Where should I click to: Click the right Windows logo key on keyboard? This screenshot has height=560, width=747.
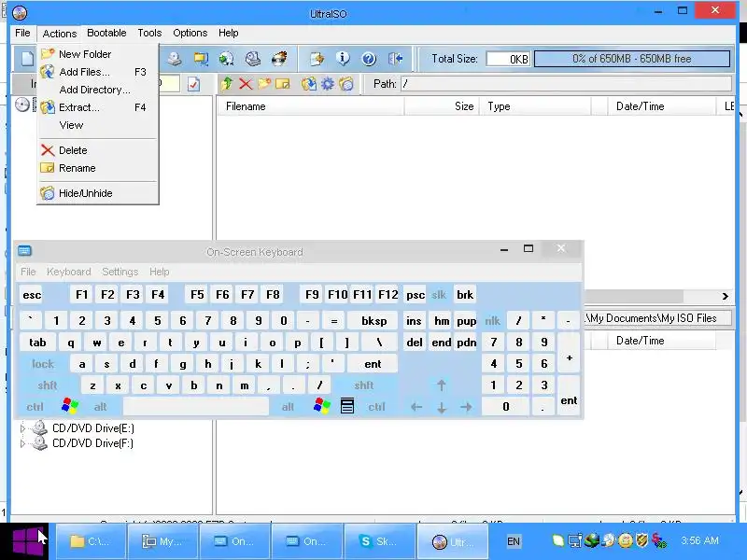coord(322,406)
